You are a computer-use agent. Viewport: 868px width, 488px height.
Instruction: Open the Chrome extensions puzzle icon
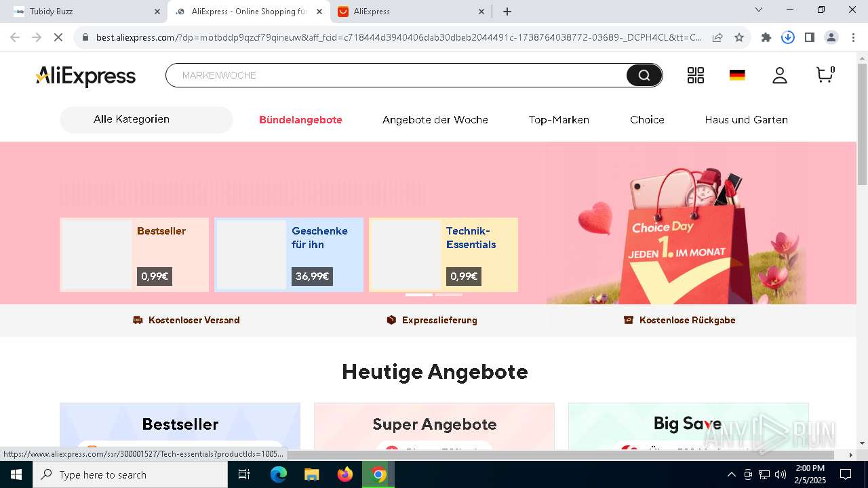click(766, 37)
